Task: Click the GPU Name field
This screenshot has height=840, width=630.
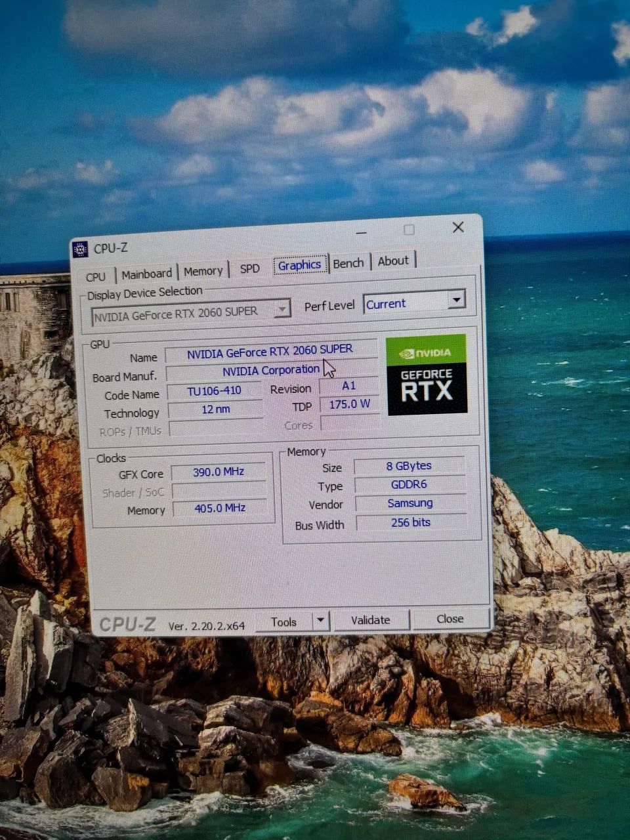Action: click(270, 352)
